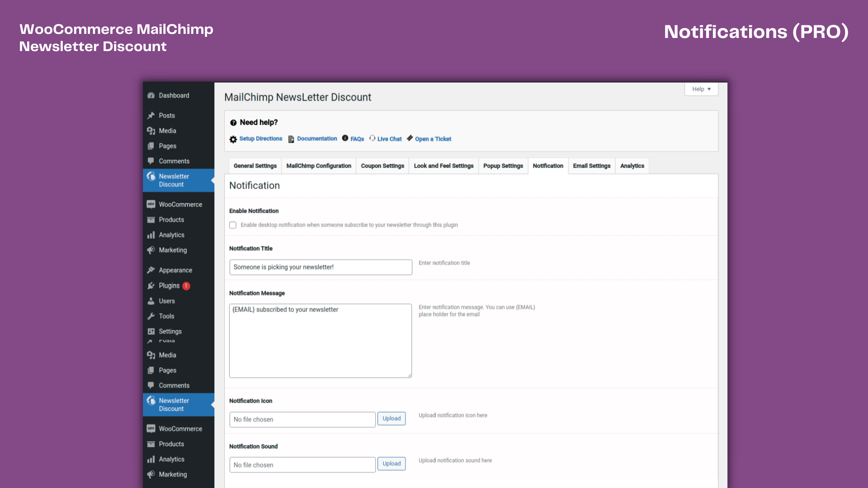Open the FAQs link
The image size is (868, 488).
[357, 139]
